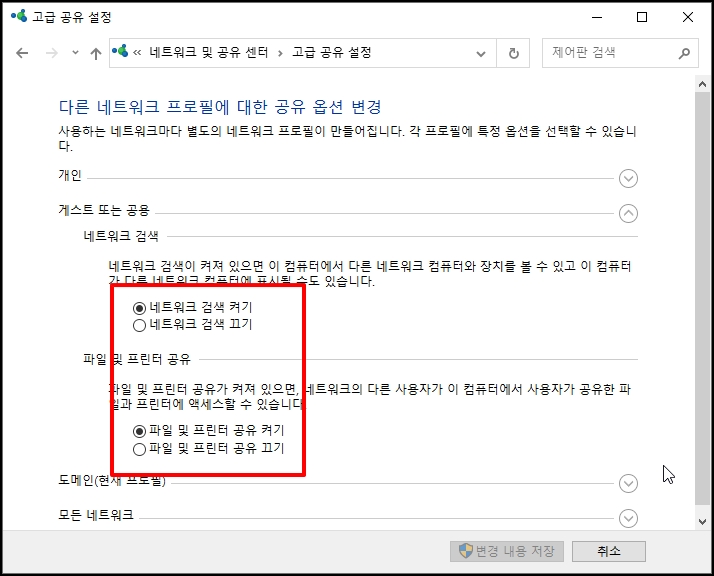Click the forward navigation arrow
Viewport: 714px width, 576px height.
[52, 53]
